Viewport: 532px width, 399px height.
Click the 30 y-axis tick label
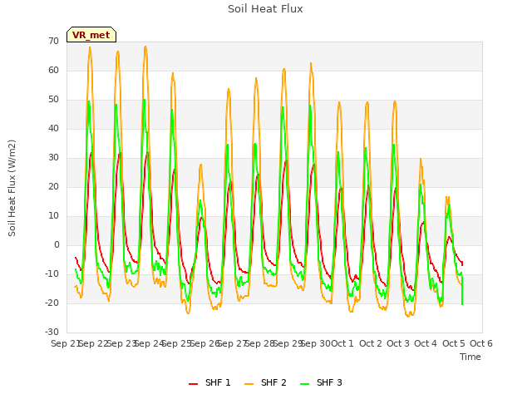[53, 157]
